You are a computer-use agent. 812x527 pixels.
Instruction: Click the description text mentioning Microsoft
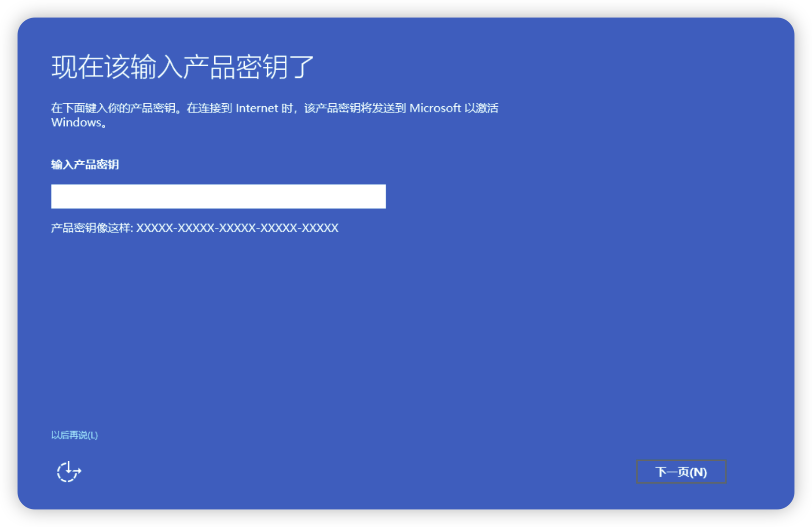275,115
